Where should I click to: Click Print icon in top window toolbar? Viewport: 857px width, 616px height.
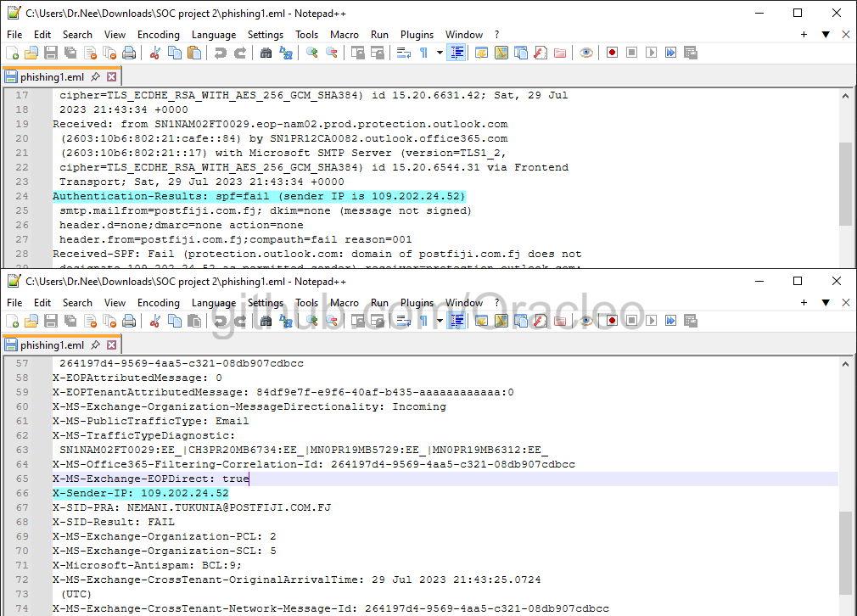click(129, 53)
